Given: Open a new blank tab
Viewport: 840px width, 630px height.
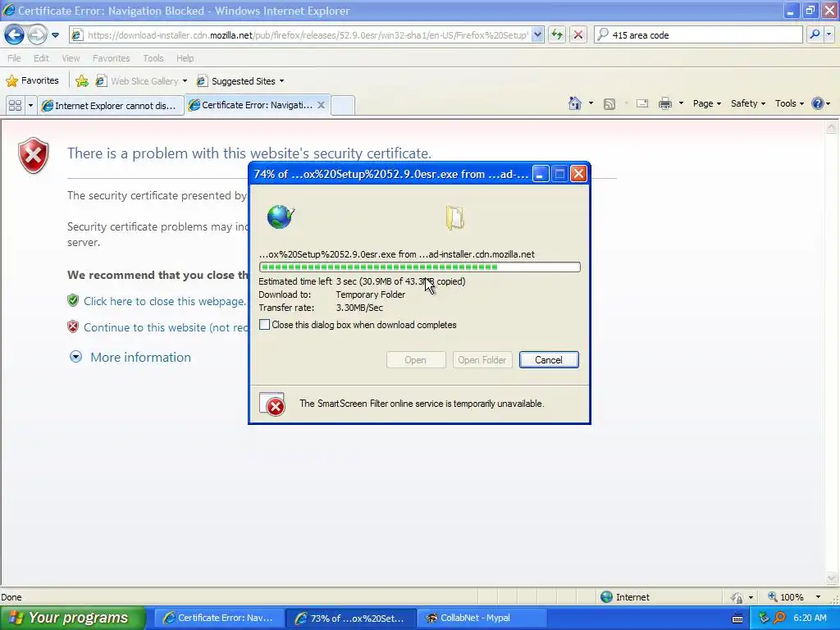Looking at the screenshot, I should point(343,105).
